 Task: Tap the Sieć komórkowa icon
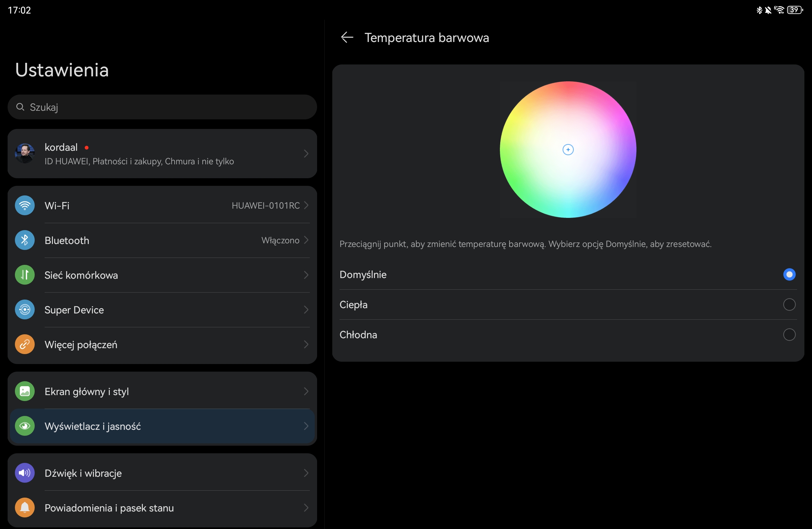point(24,275)
